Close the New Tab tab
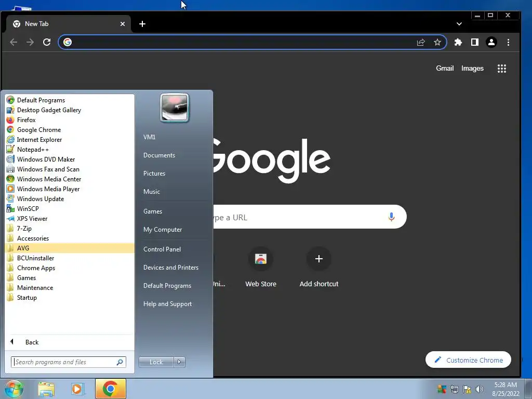Viewport: 532px width, 399px height. click(x=123, y=24)
